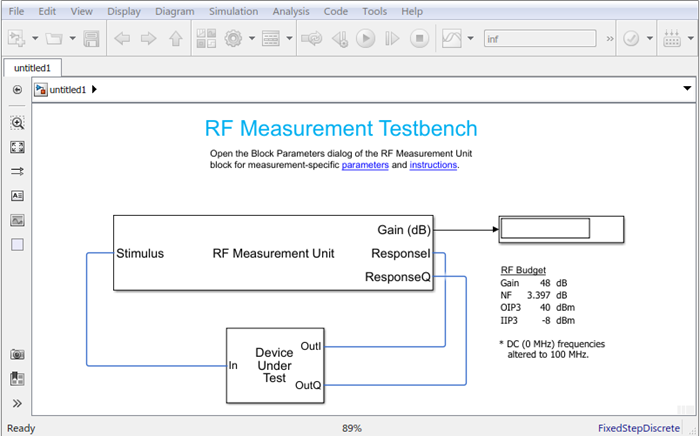700x436 pixels.
Task: Open the instructions hyperlink
Action: [x=433, y=165]
